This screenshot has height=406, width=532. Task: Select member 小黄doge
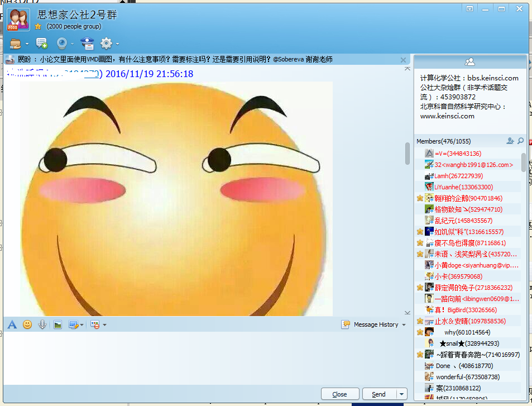(x=468, y=265)
